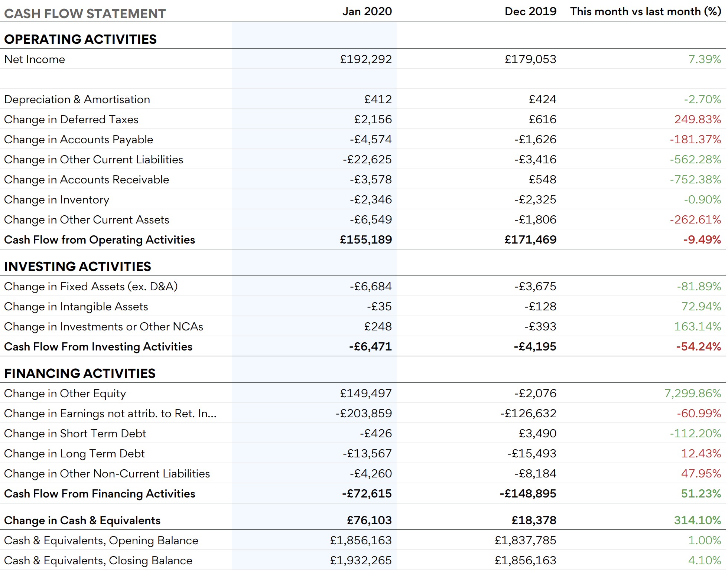The image size is (728, 571).
Task: Click the Jan 2020 column header
Action: (367, 12)
